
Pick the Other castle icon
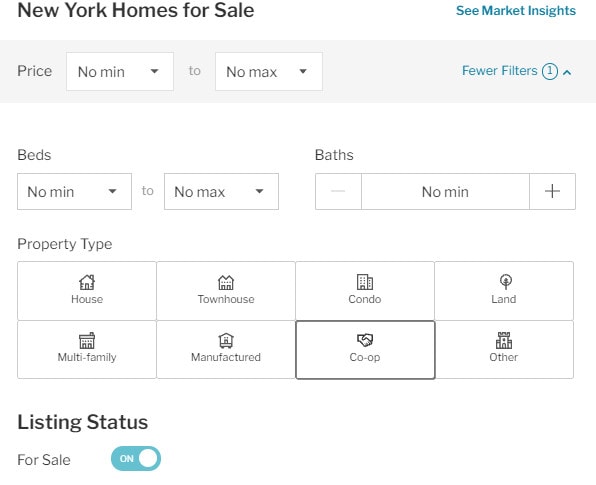tap(504, 340)
